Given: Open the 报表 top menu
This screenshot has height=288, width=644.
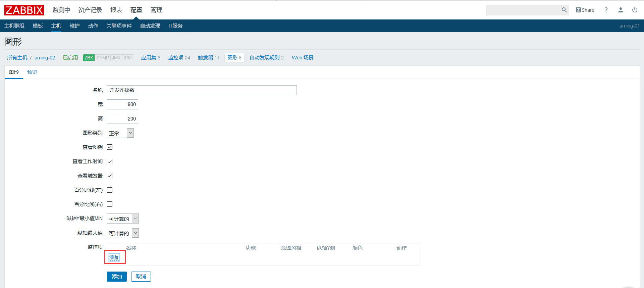Looking at the screenshot, I should (116, 10).
